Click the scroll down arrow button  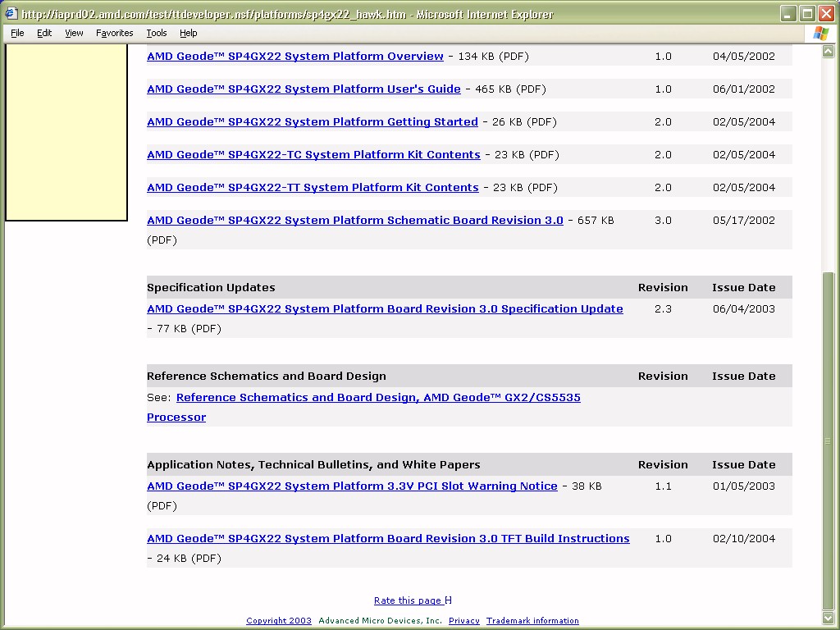[x=829, y=617]
